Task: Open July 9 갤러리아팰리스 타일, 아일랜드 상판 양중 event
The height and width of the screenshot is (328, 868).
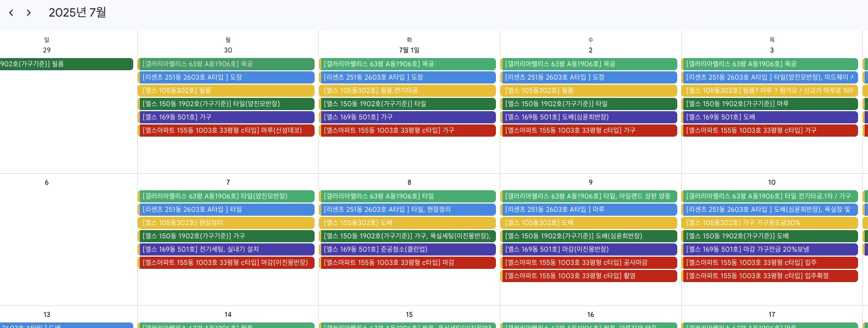Action: 589,196
